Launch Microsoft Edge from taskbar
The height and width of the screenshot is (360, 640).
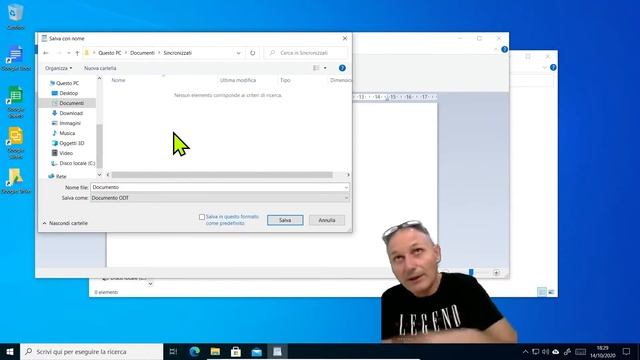(195, 351)
